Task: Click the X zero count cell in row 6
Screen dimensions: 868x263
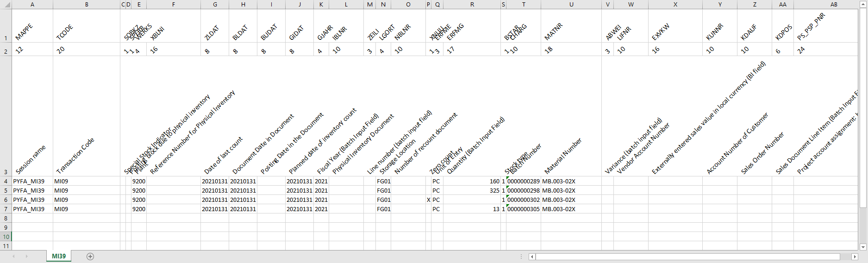Action: click(428, 200)
